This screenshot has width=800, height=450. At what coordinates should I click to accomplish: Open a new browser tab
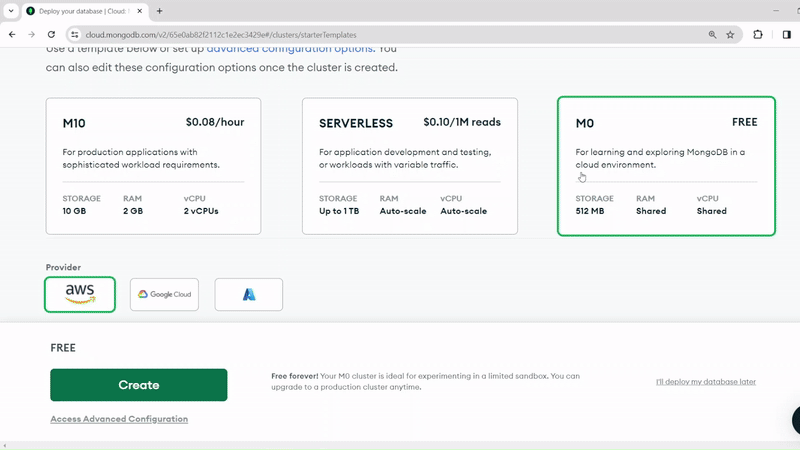[x=159, y=11]
